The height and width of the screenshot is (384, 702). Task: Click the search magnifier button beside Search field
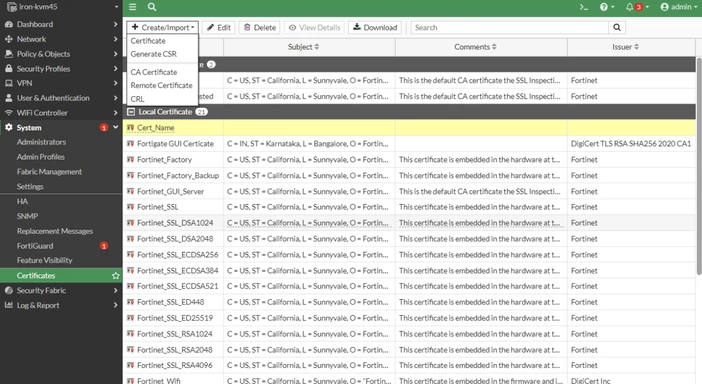coord(616,27)
